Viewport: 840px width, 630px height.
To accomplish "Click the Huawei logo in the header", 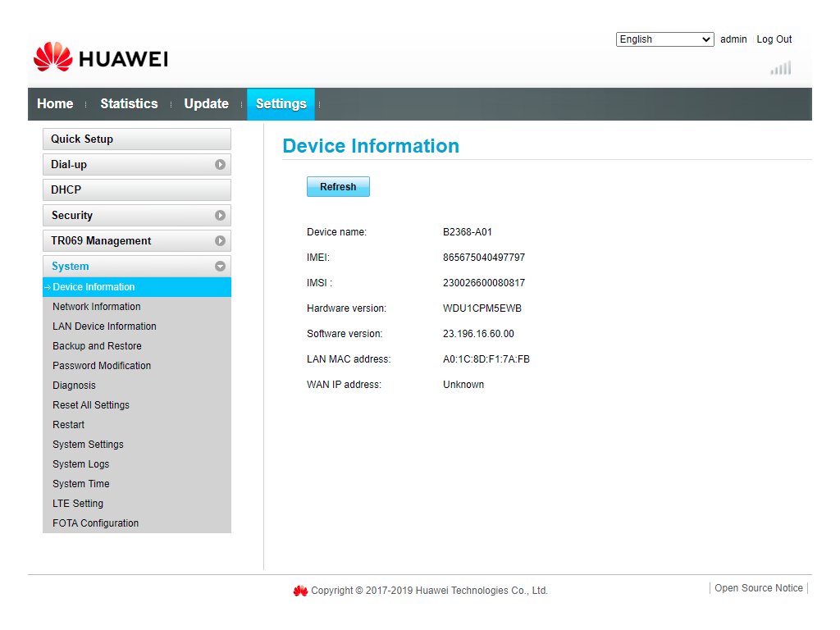I will [x=100, y=57].
